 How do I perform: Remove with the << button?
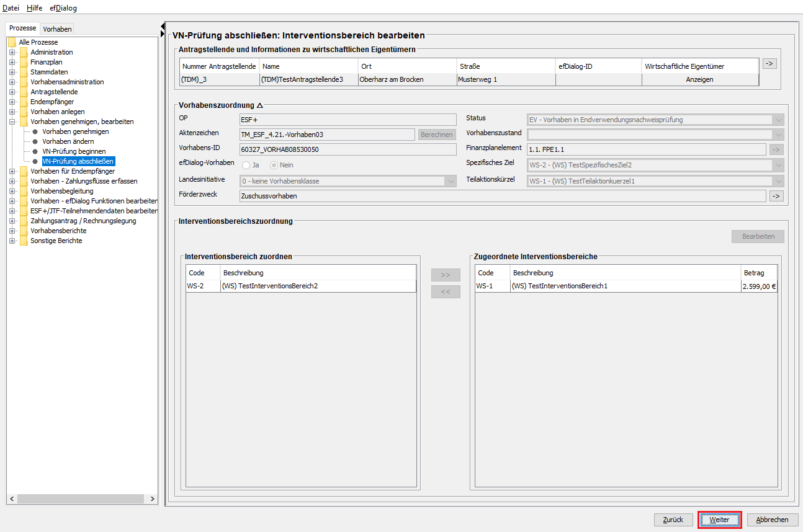pos(446,292)
